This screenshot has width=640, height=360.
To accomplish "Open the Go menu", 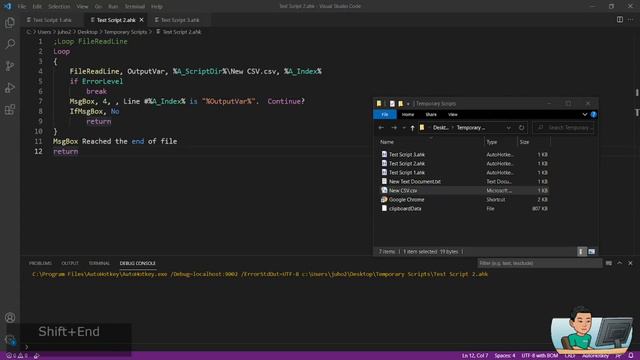I will [x=98, y=7].
